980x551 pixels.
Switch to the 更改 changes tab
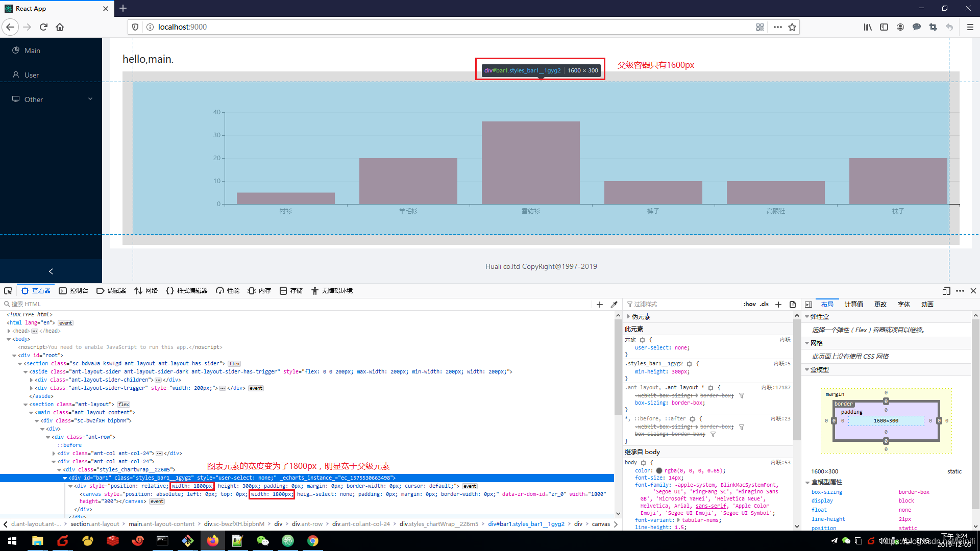click(880, 305)
